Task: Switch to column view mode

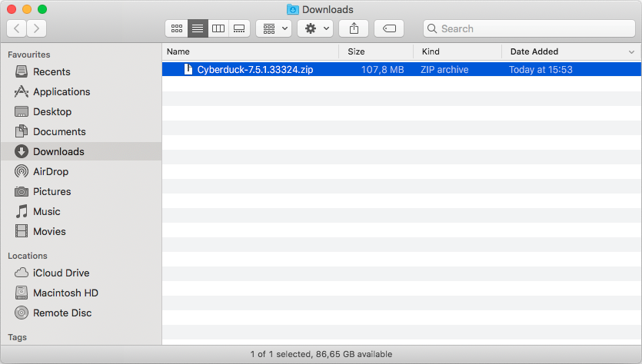Action: (218, 28)
